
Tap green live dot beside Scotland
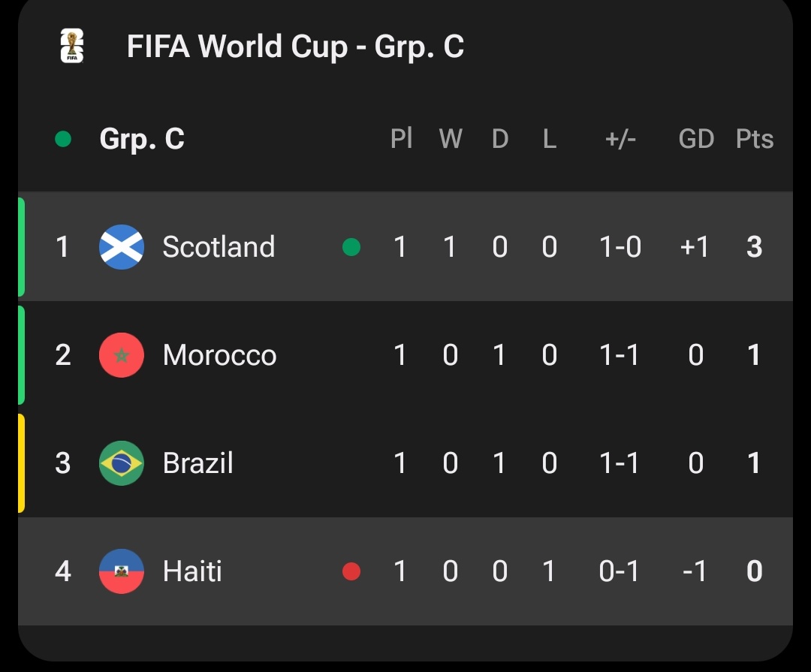[351, 247]
